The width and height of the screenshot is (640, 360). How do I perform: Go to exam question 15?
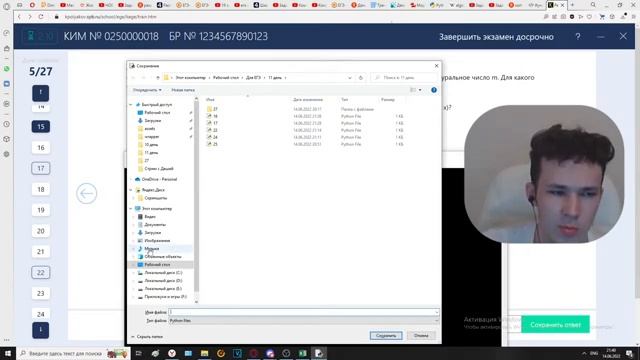(41, 127)
